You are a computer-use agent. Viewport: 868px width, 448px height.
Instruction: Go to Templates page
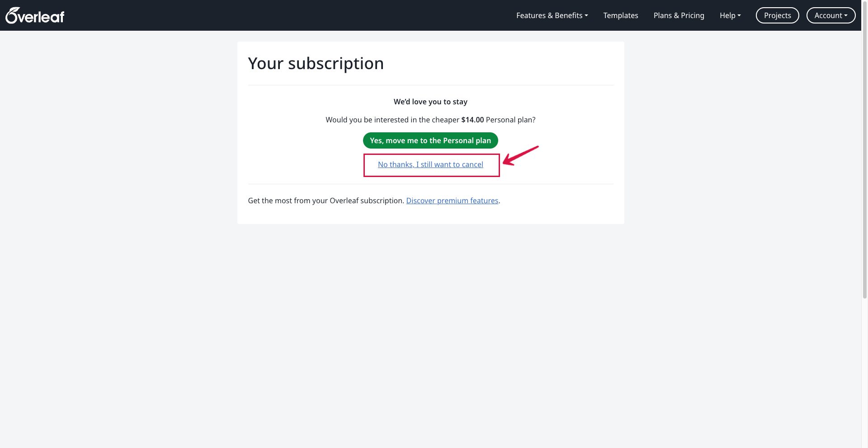click(621, 15)
